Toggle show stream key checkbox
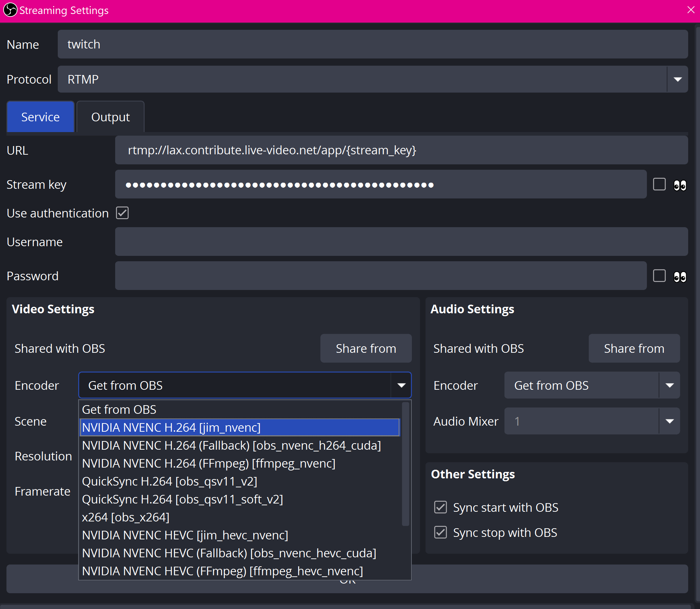The width and height of the screenshot is (700, 609). tap(659, 184)
